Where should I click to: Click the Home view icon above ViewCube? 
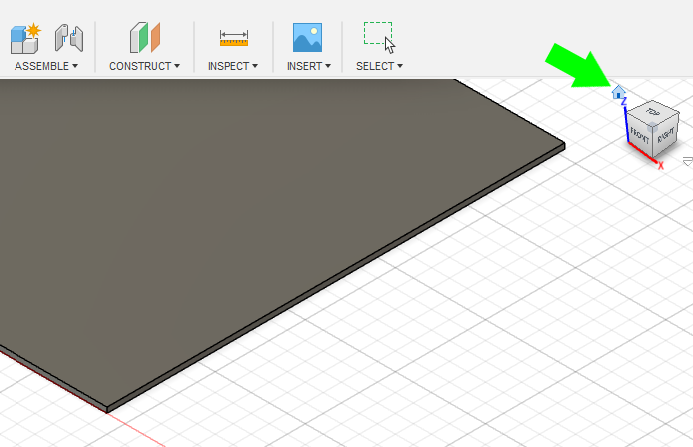click(x=619, y=92)
